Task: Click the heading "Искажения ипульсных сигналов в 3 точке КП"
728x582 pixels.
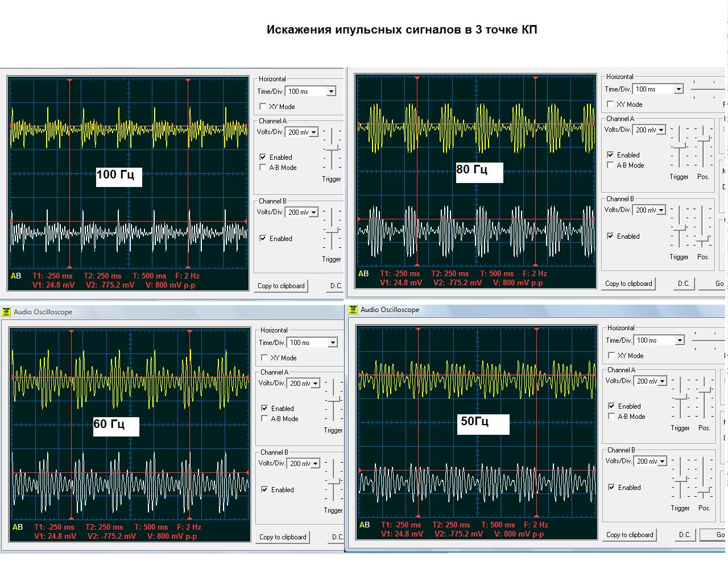Action: pyautogui.click(x=402, y=30)
